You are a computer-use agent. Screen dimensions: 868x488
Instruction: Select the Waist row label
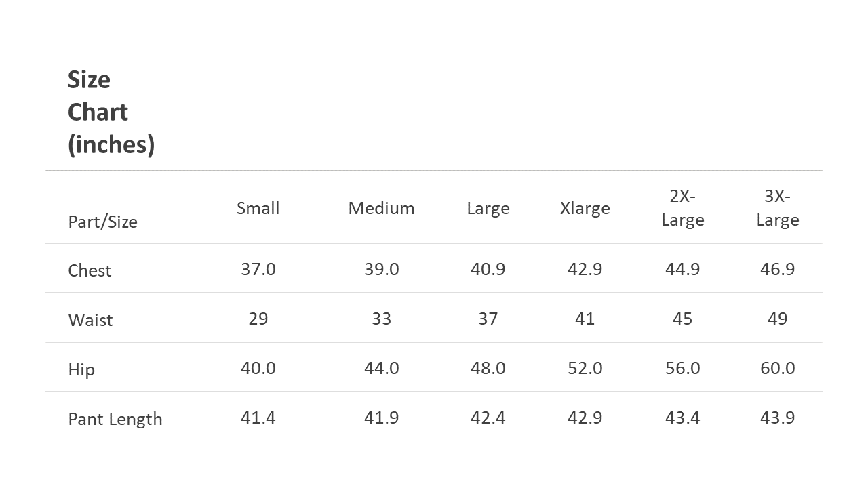coord(90,320)
